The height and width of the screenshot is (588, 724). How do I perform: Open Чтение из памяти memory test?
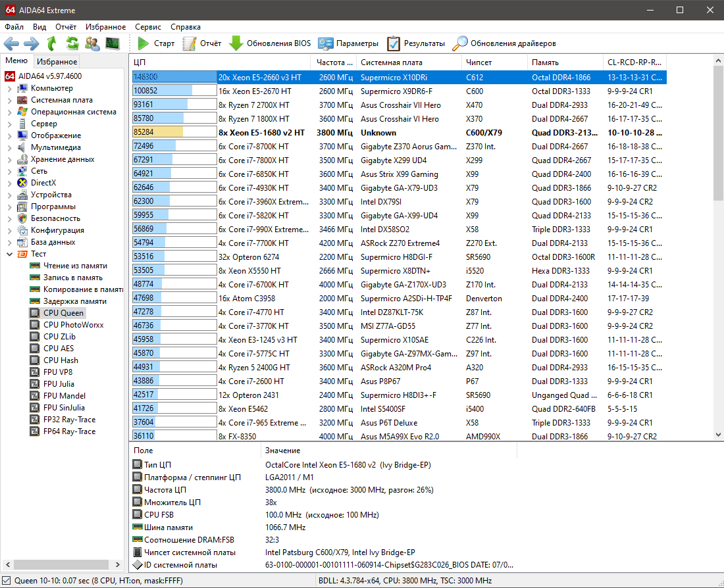[x=75, y=266]
